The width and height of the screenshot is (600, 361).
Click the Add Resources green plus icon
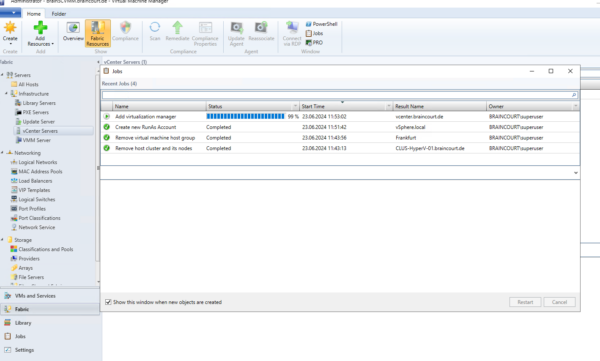40,28
